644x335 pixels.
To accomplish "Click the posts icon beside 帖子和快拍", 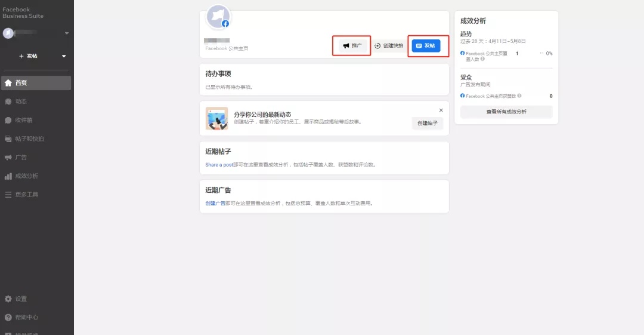I will click(8, 139).
